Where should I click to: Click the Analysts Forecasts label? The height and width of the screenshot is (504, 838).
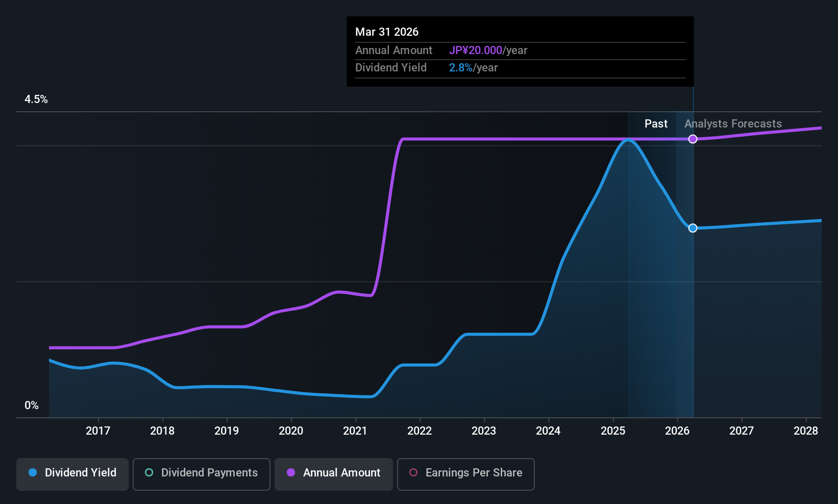coord(733,124)
